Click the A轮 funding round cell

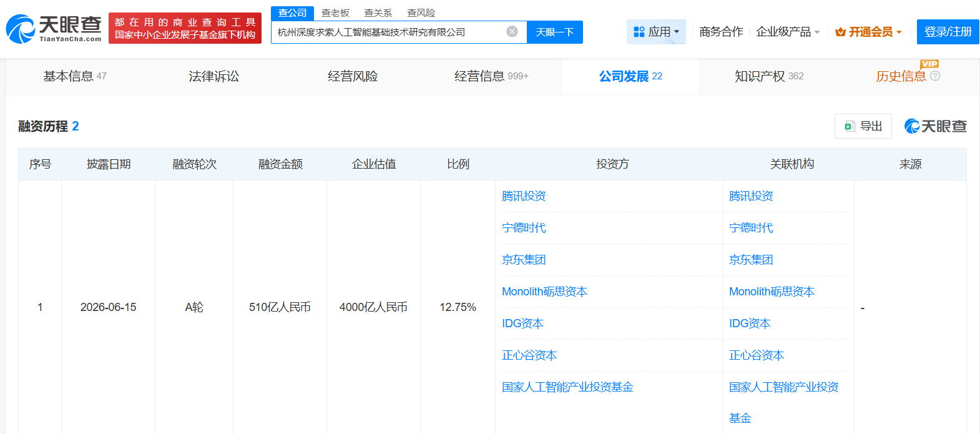194,307
